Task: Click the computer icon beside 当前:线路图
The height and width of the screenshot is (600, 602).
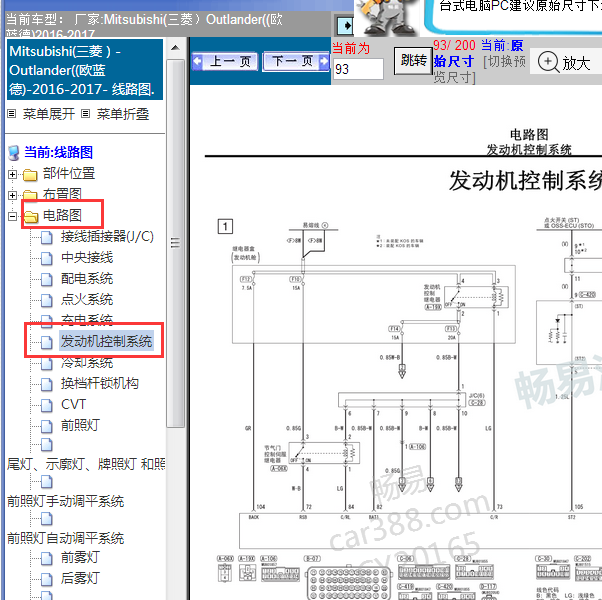Action: 14,153
